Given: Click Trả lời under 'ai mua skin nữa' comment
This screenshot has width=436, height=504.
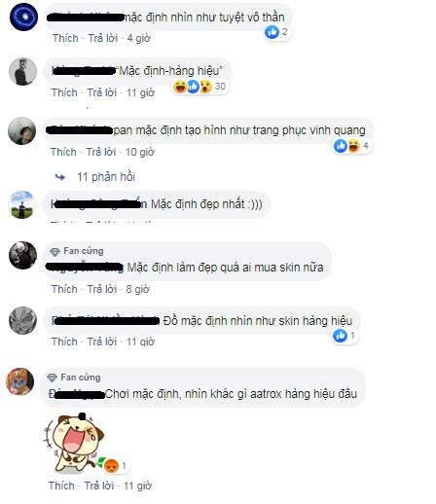Looking at the screenshot, I should [102, 289].
